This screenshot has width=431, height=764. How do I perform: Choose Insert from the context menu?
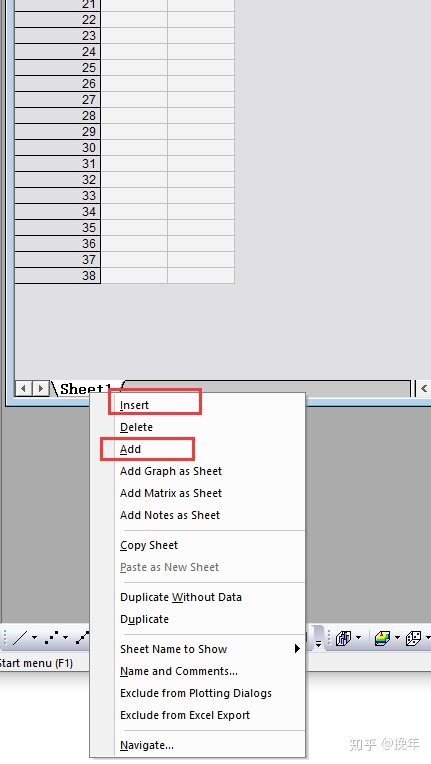pos(209,405)
